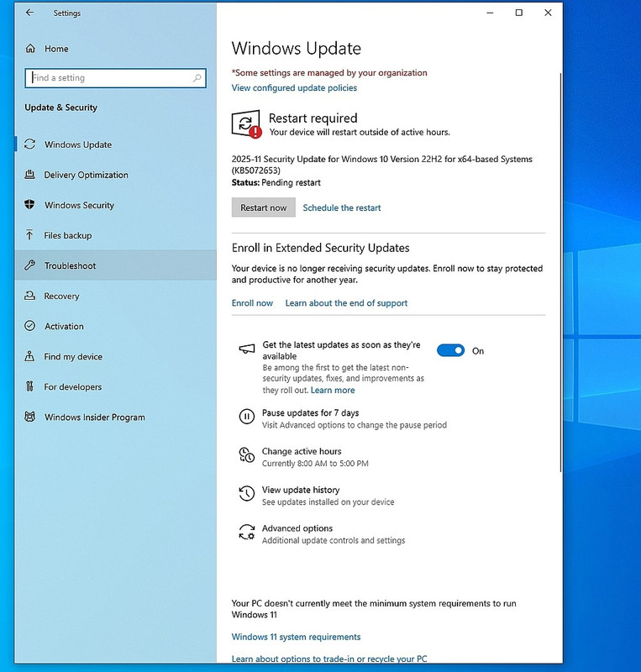This screenshot has width=641, height=672.
Task: Click the clock icon for active hours
Action: click(x=246, y=454)
